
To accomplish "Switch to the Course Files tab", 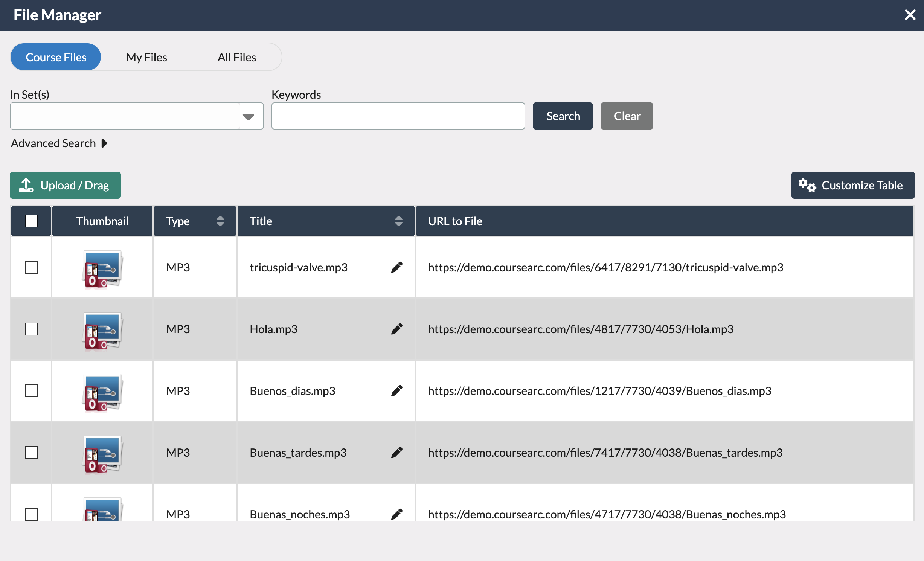I will pos(56,57).
